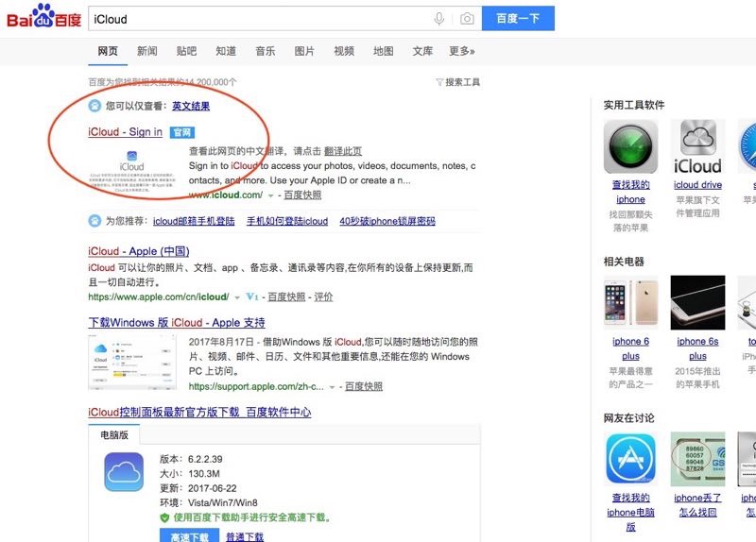The height and width of the screenshot is (542, 756).
Task: Open 手机如何登陆icloud recommendation
Action: 287,221
